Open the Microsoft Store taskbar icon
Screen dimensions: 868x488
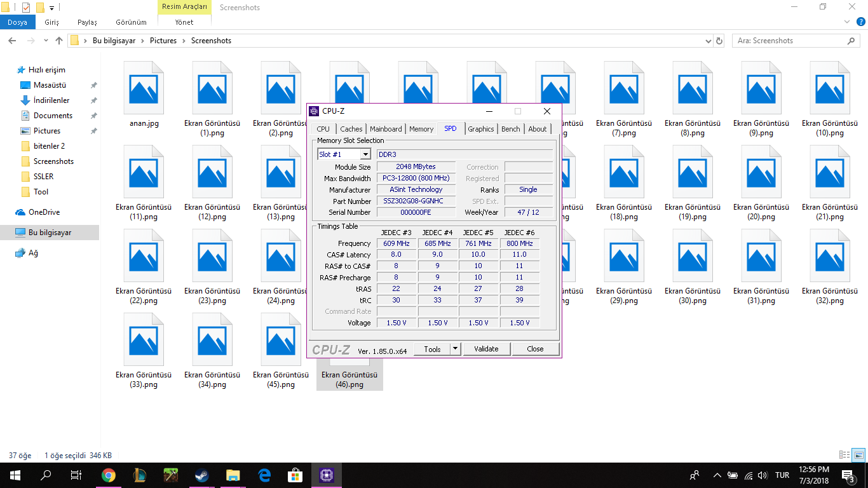[x=295, y=475]
